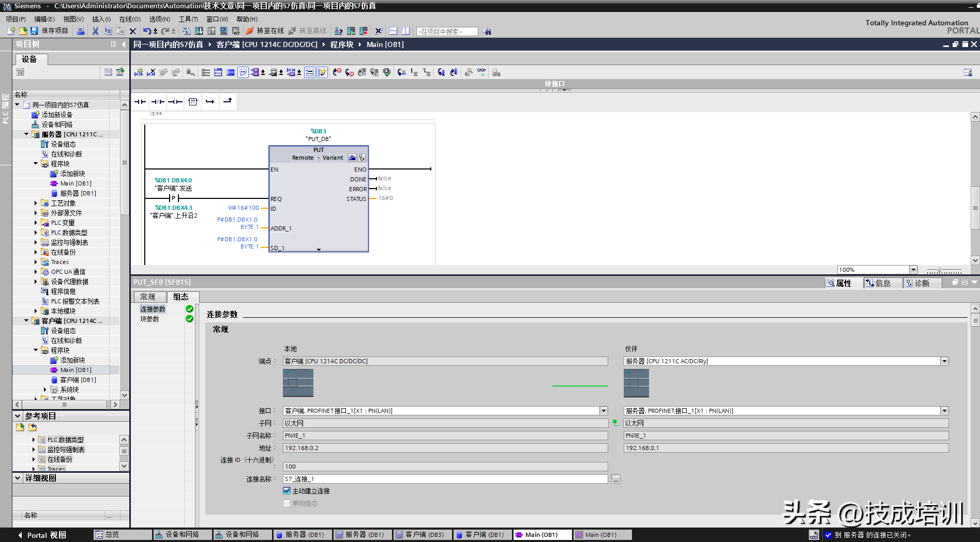The image size is (980, 542).
Task: Click the cut scissors icon
Action: pyautogui.click(x=95, y=31)
